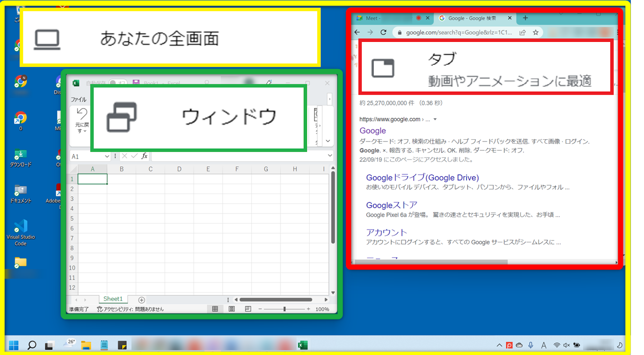644x355 pixels.
Task: Open the Googleストア link
Action: [391, 205]
